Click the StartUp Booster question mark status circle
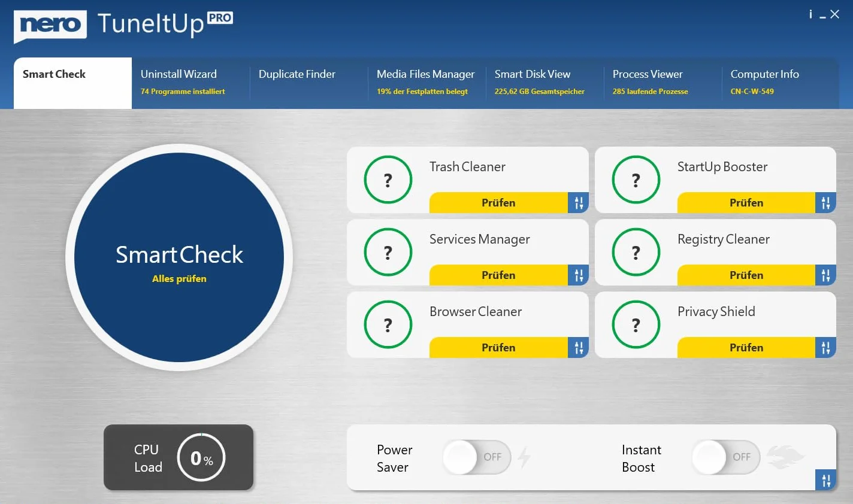This screenshot has height=504, width=853. tap(636, 180)
